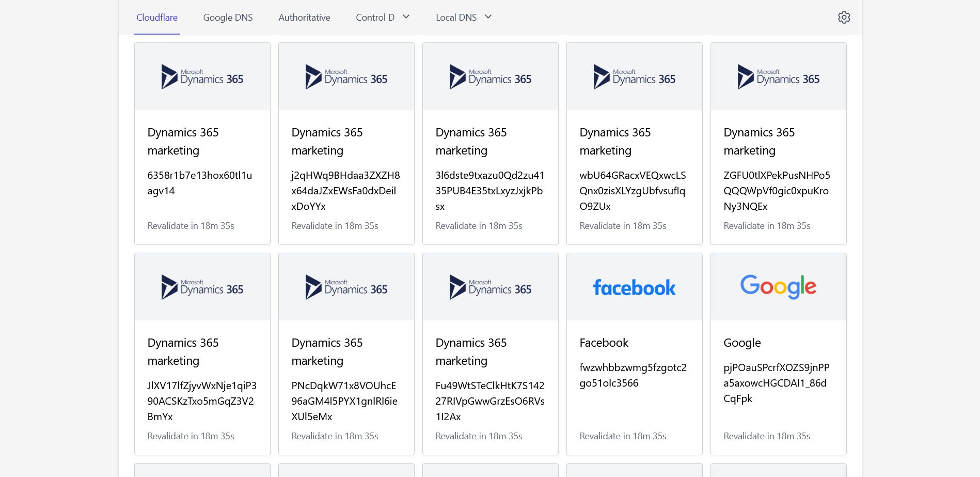Screen dimensions: 980x477
Task: Select value starting with wbU64GRacxVEQxwcLS
Action: 633,191
